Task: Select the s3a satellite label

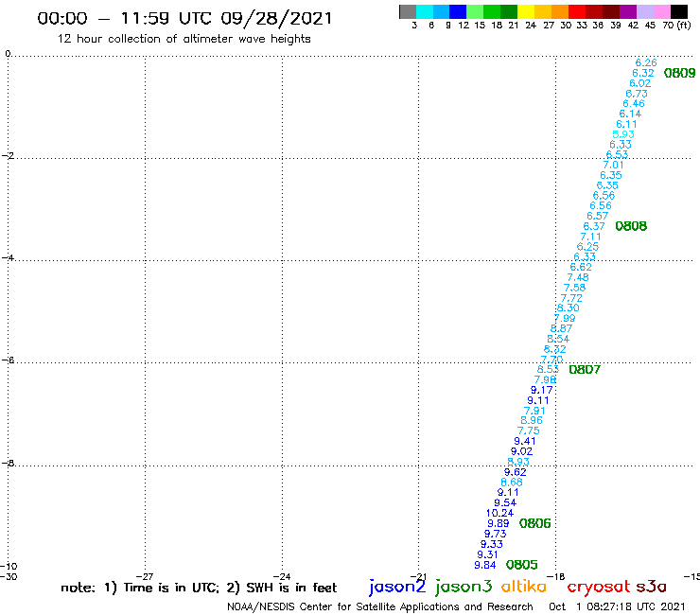Action: (652, 587)
